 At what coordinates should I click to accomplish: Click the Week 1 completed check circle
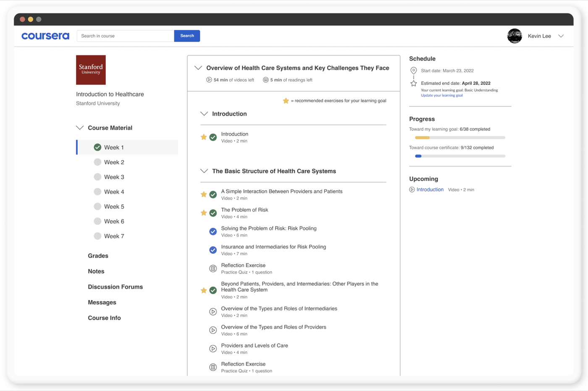point(97,147)
